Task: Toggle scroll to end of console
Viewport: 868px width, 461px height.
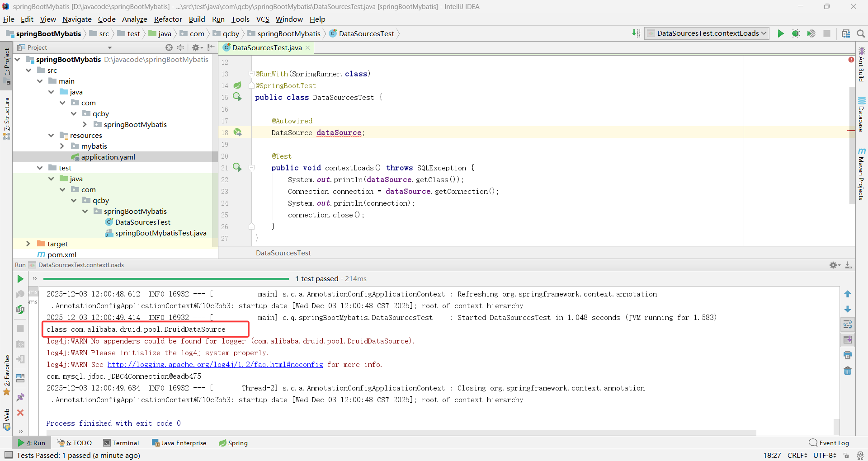Action: pyautogui.click(x=848, y=340)
